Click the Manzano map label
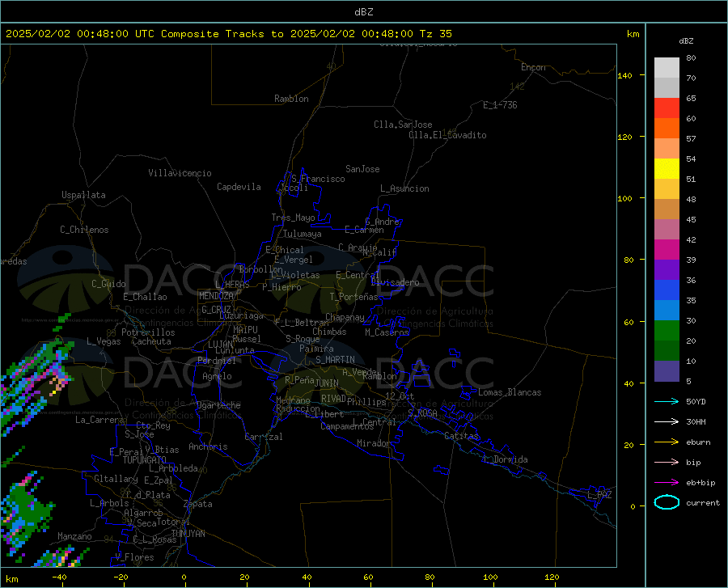Viewport: 728px width, 588px height. tap(74, 536)
